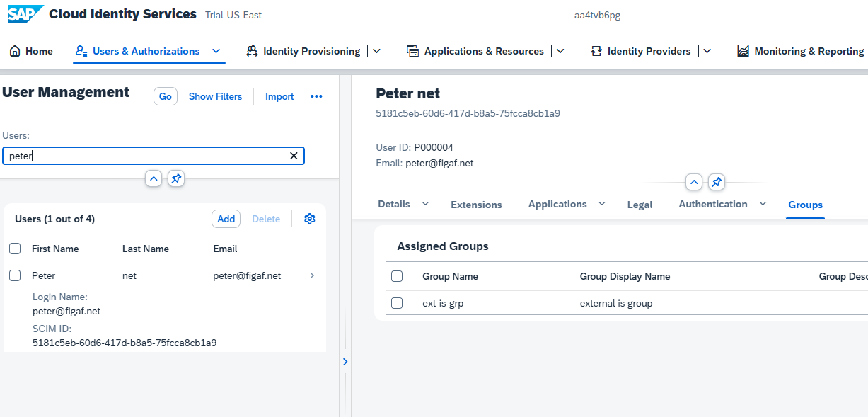Image resolution: width=868 pixels, height=417 pixels.
Task: Click the ext-is-grp group name
Action: [443, 303]
